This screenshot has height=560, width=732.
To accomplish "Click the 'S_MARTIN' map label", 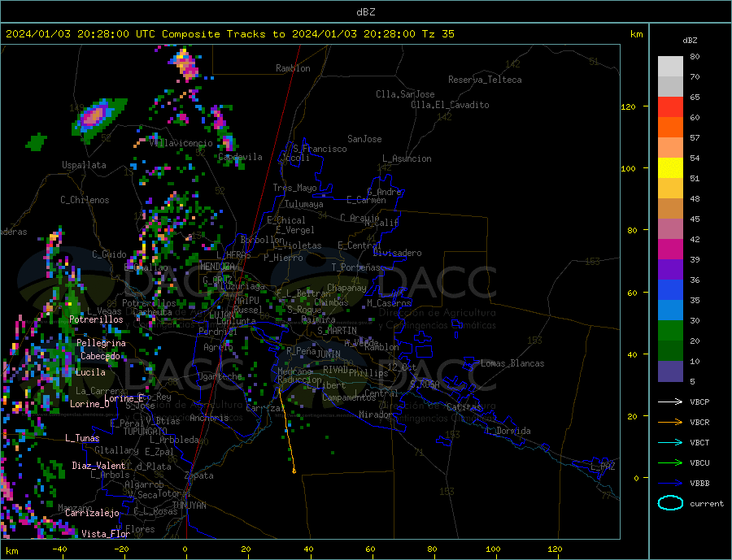I will tap(337, 331).
